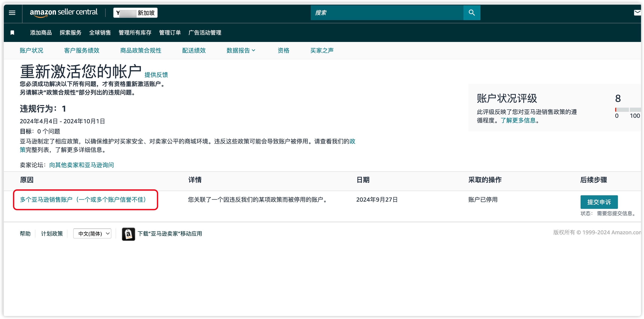
Task: Click the Amazon Seller Central logo
Action: pyautogui.click(x=63, y=12)
